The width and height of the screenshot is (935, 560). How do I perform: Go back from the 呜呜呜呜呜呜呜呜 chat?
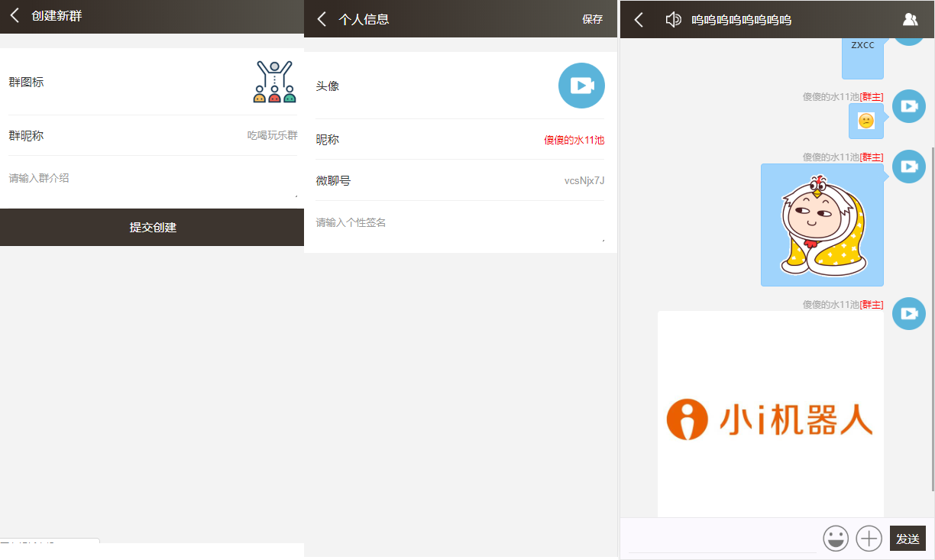[638, 19]
